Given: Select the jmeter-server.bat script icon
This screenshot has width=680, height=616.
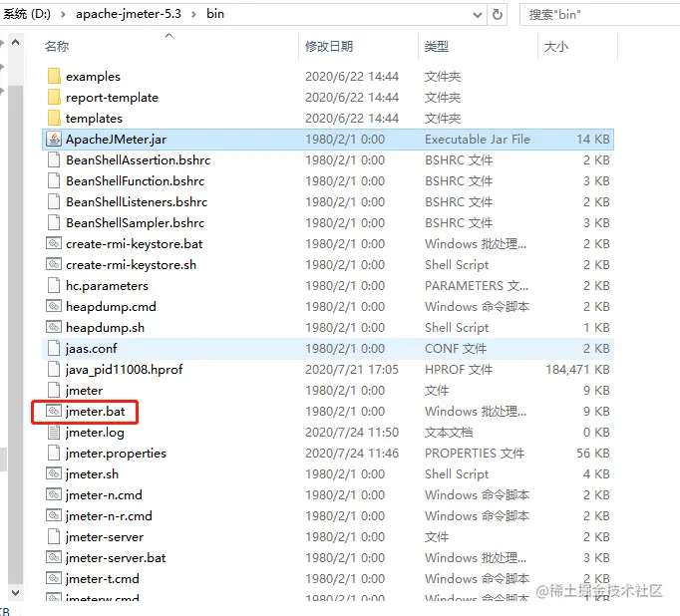Looking at the screenshot, I should click(x=54, y=557).
